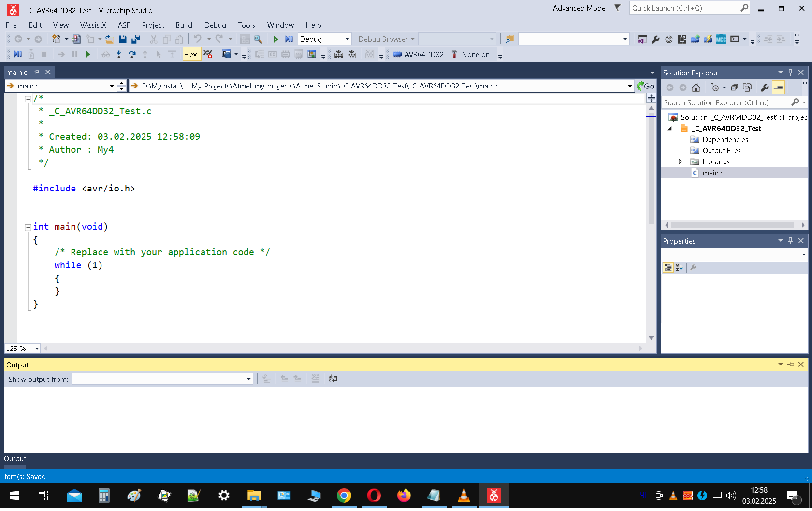Open the VAssistX menu

pyautogui.click(x=93, y=25)
